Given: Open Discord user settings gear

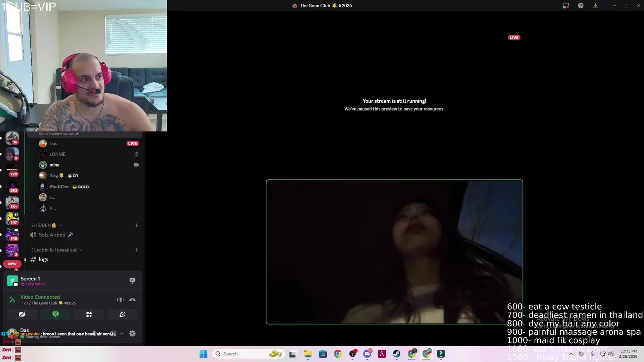Looking at the screenshot, I should [132, 333].
